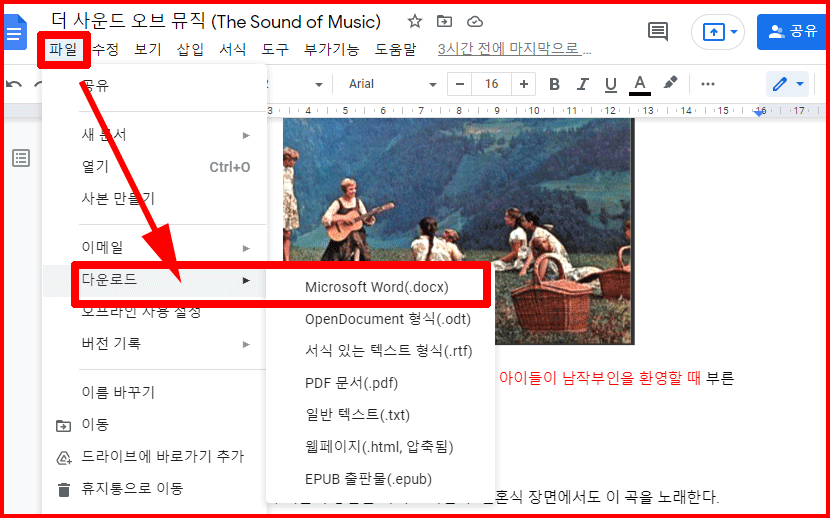
Task: Open the paragraph style dropdown arrow
Action: (319, 85)
